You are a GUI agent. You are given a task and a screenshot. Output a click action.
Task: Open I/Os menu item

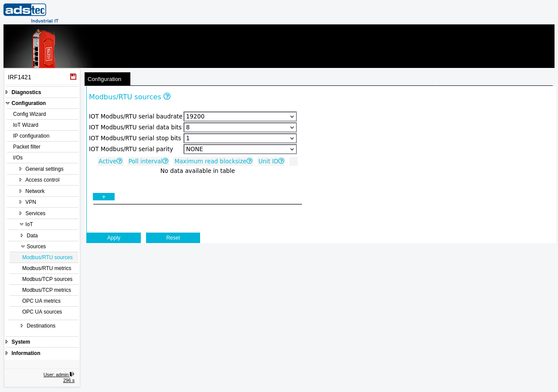click(18, 158)
